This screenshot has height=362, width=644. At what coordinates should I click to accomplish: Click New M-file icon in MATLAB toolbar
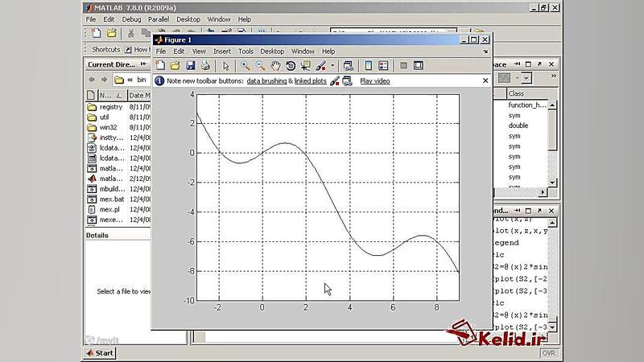(96, 33)
